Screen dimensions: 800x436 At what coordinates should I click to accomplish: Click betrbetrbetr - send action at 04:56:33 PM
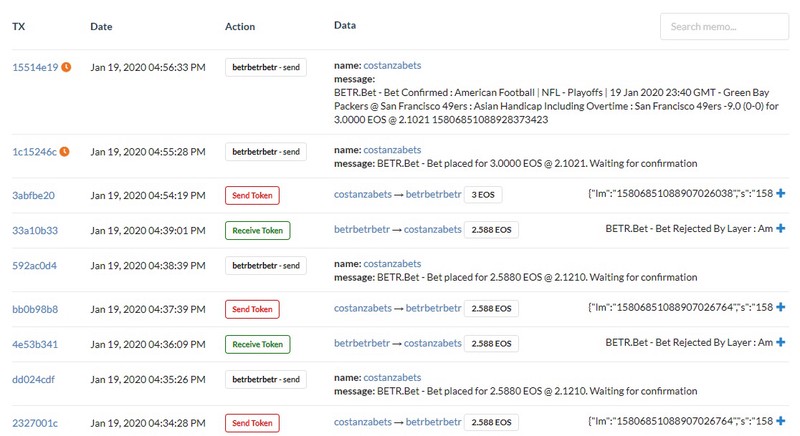click(266, 67)
